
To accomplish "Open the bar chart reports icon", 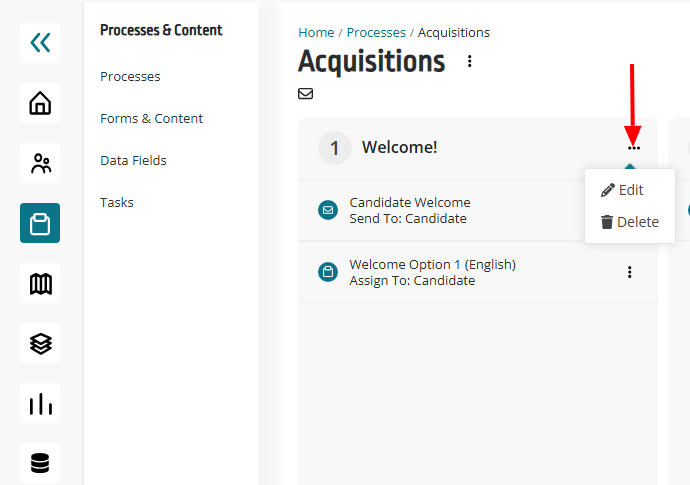I will pos(40,403).
